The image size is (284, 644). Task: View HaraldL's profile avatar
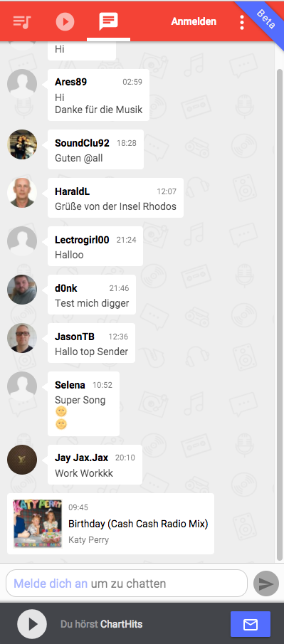pyautogui.click(x=22, y=193)
